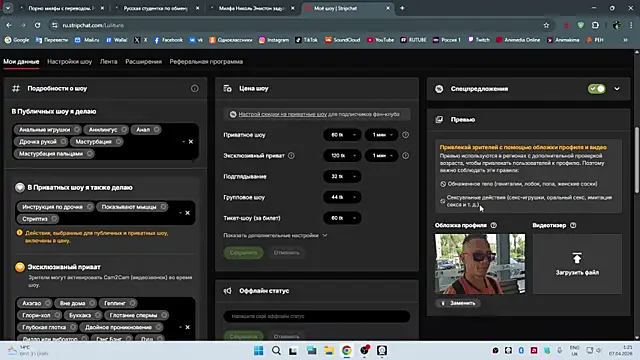Open the browser Extensions puzzle icon
Screen dimensions: 640x360
click(596, 25)
